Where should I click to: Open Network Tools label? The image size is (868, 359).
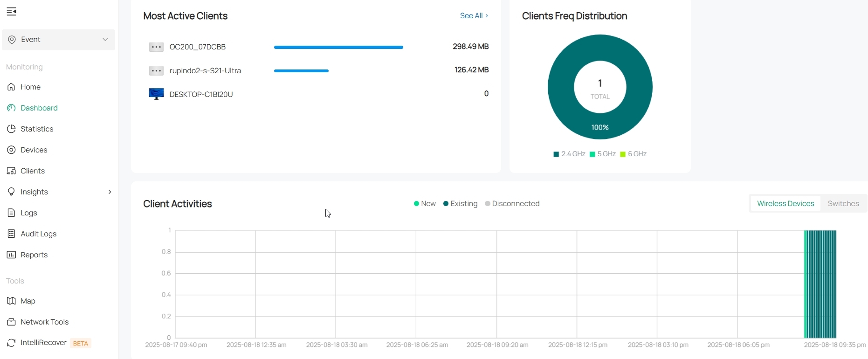[45, 322]
